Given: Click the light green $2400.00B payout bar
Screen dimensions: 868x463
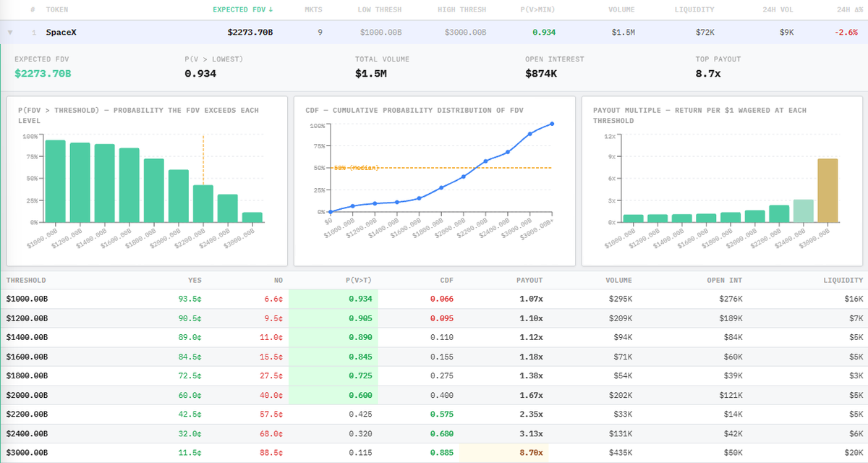Looking at the screenshot, I should coord(803,211).
